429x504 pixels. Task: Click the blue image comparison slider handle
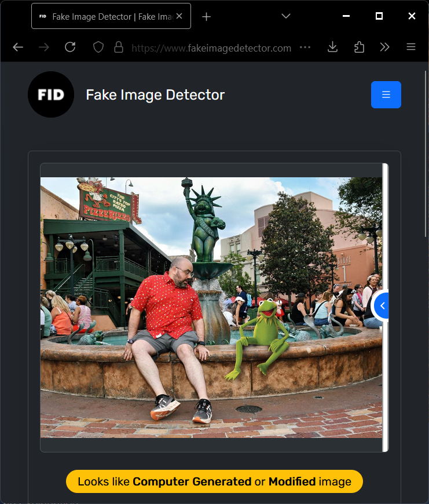click(x=382, y=305)
